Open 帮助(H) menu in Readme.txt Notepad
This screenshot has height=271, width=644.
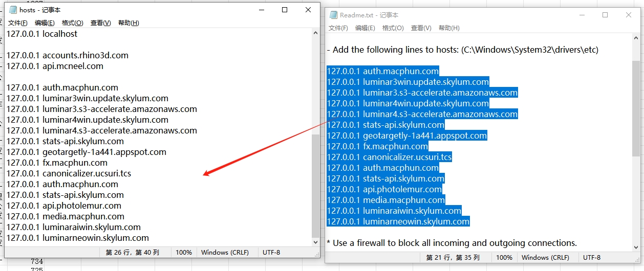449,28
